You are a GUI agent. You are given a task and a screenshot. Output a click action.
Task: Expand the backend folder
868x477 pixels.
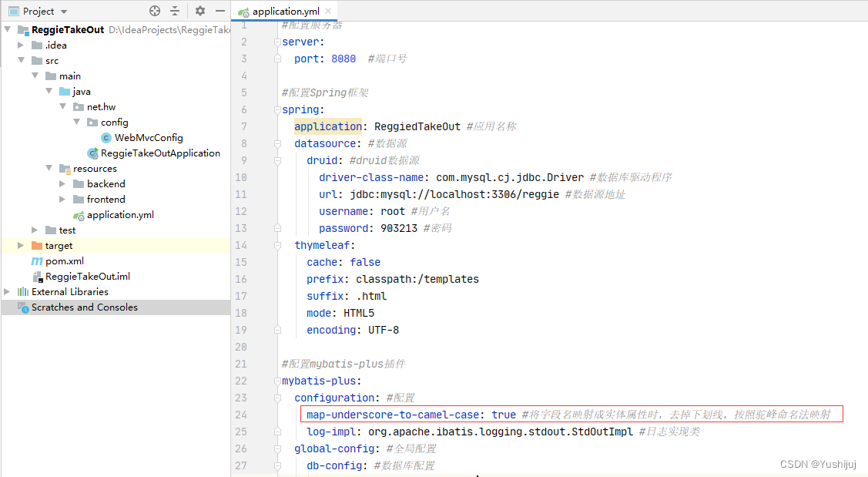coord(62,183)
